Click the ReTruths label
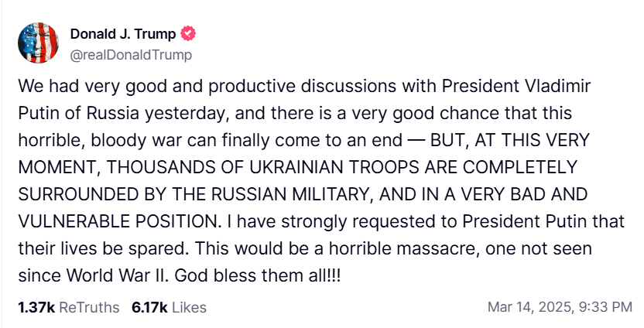Viewport: 644px width, 328px height. [89, 307]
